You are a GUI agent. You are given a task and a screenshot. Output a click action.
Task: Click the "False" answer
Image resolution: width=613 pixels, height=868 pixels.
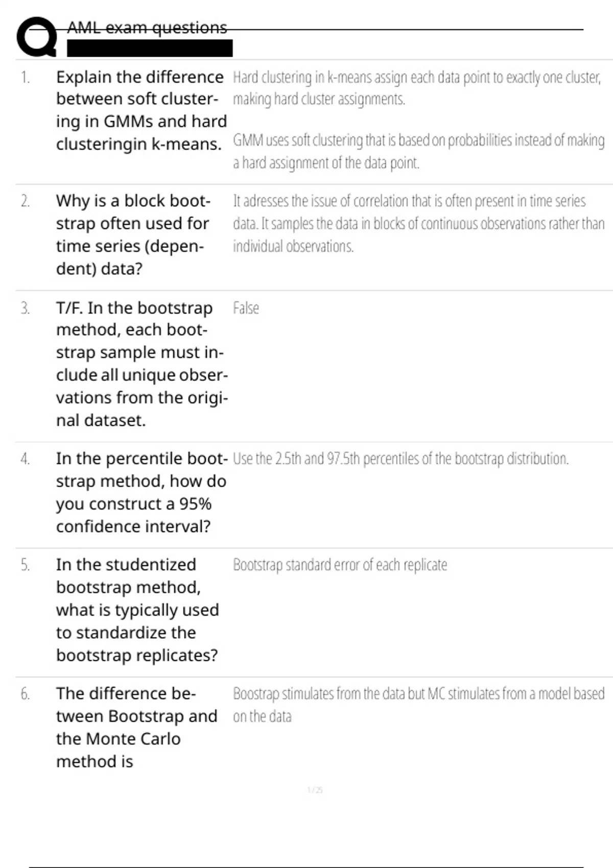click(246, 308)
